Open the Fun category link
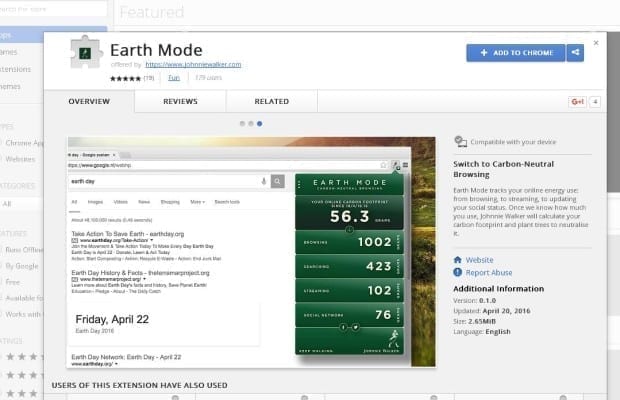The image size is (620, 400). tap(174, 78)
